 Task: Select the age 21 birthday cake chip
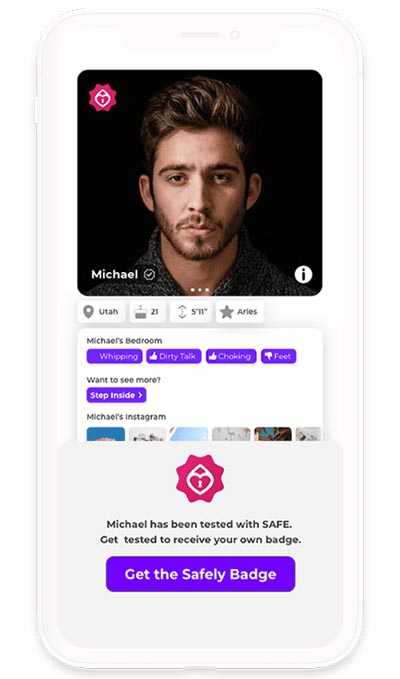click(x=147, y=312)
